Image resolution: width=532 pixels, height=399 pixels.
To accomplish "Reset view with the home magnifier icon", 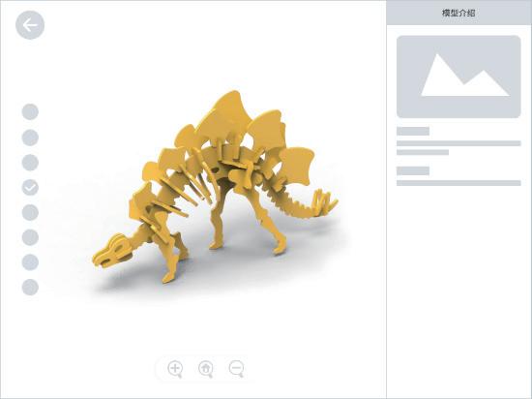I will [x=206, y=368].
